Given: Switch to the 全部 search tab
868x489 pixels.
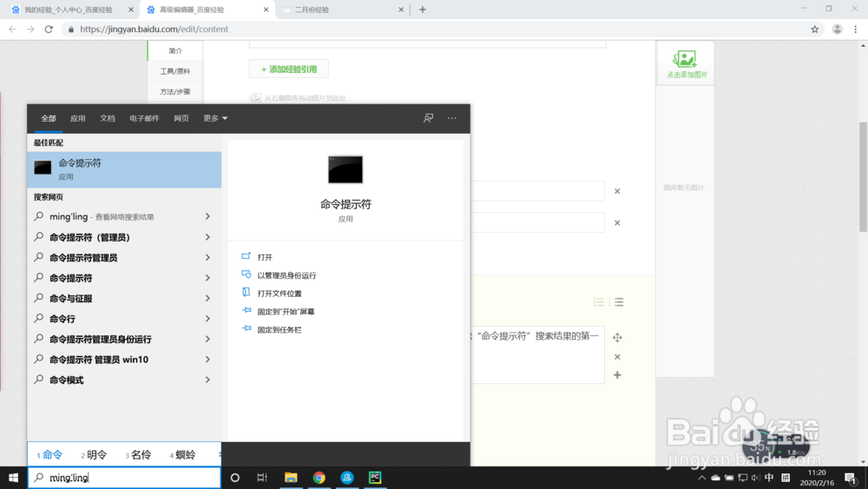Looking at the screenshot, I should (48, 118).
